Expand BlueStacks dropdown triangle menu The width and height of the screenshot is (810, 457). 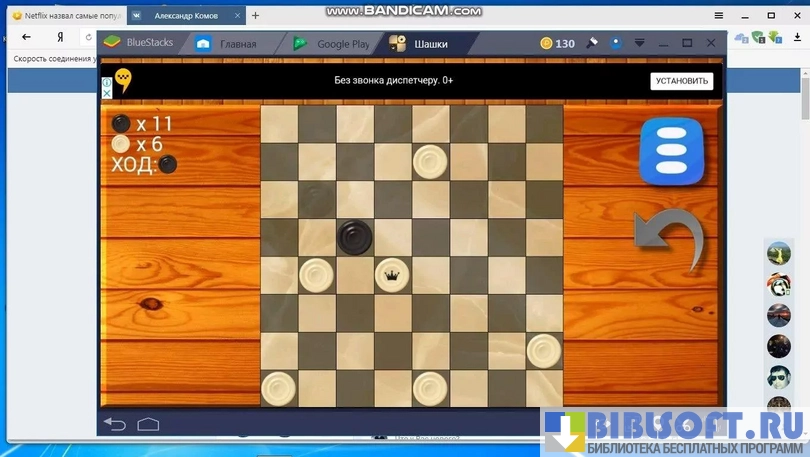click(639, 43)
